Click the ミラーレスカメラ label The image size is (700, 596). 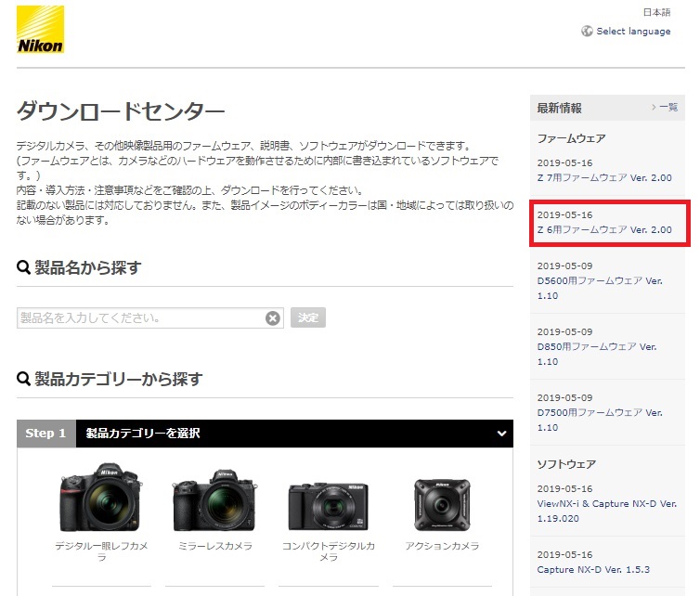tap(215, 546)
